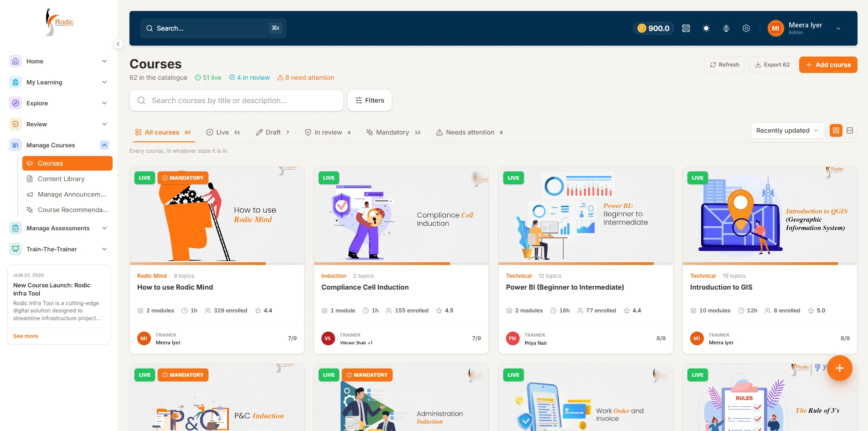
Task: Toggle light theme sun icon
Action: point(706,28)
